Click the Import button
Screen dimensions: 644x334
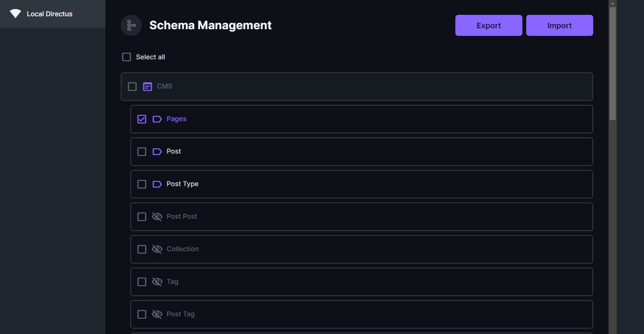pos(560,25)
